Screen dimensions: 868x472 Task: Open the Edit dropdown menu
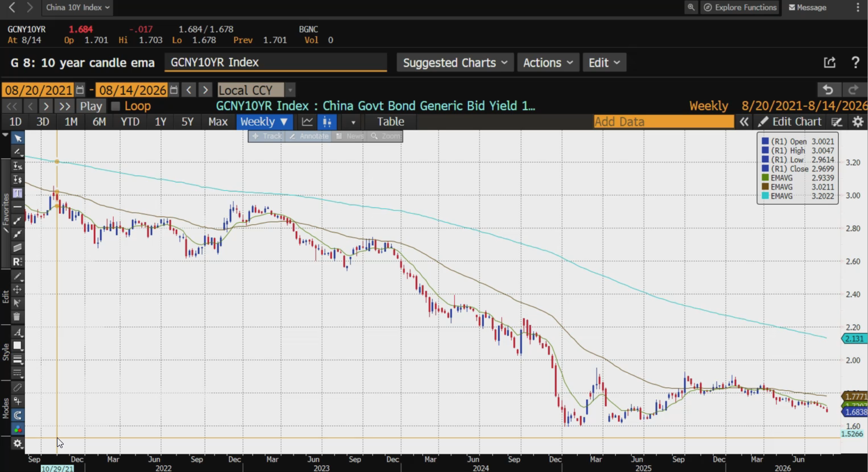pyautogui.click(x=604, y=63)
